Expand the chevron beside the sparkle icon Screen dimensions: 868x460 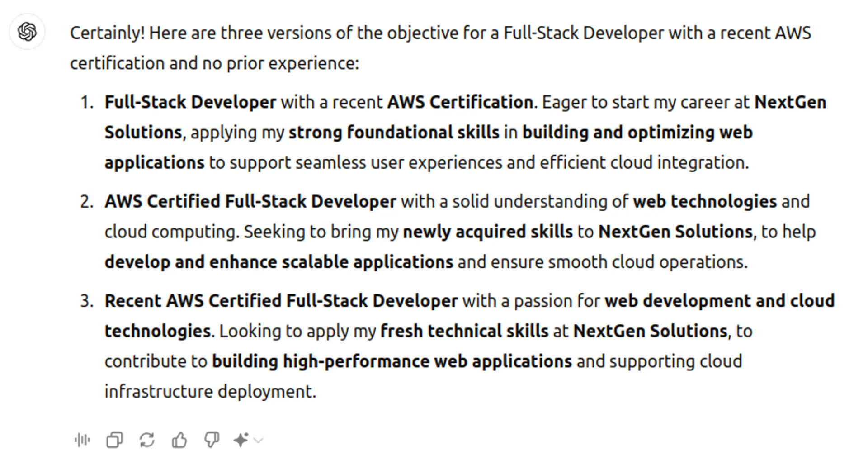(259, 440)
